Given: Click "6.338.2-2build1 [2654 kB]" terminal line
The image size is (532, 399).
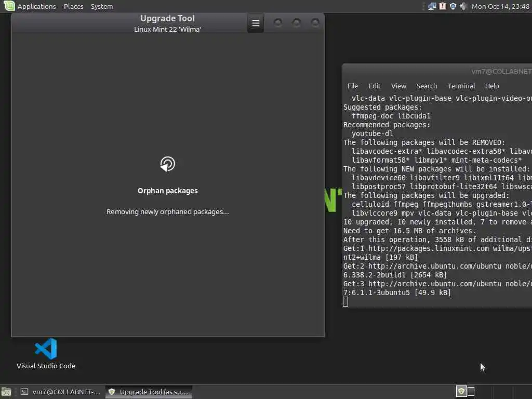Looking at the screenshot, I should pos(395,275).
